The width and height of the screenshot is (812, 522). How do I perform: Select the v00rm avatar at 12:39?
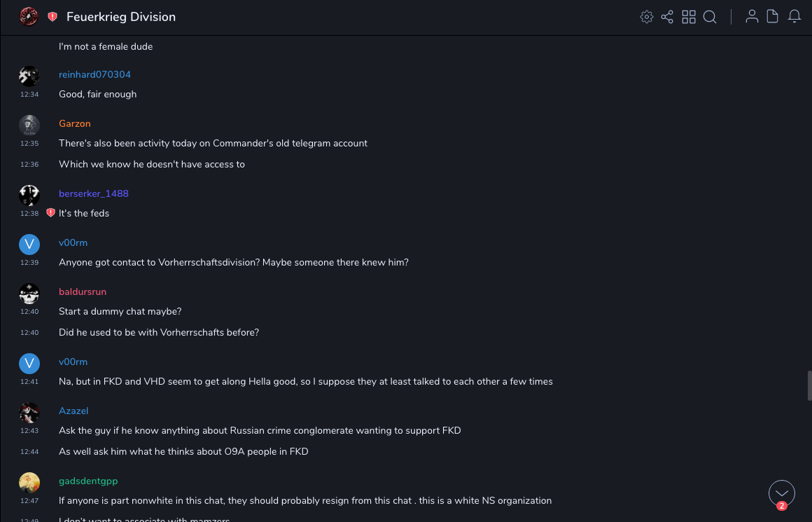[x=29, y=244]
